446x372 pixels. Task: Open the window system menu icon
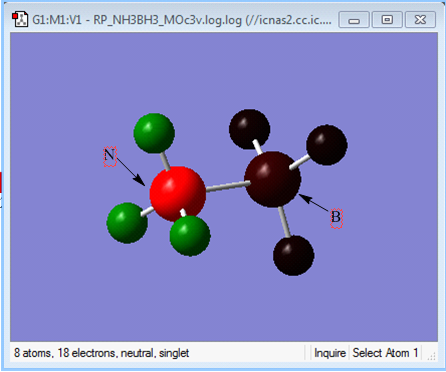coord(20,19)
